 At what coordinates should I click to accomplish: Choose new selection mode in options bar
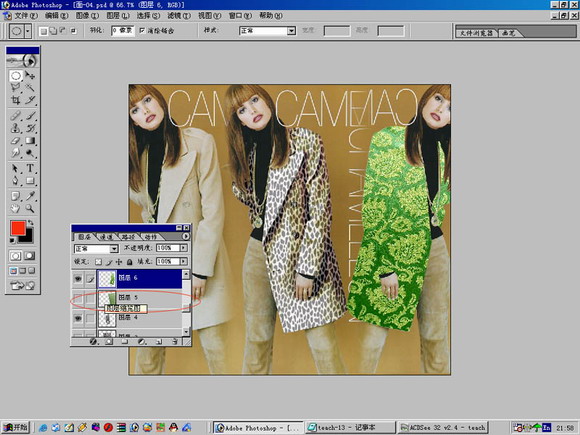click(x=43, y=31)
